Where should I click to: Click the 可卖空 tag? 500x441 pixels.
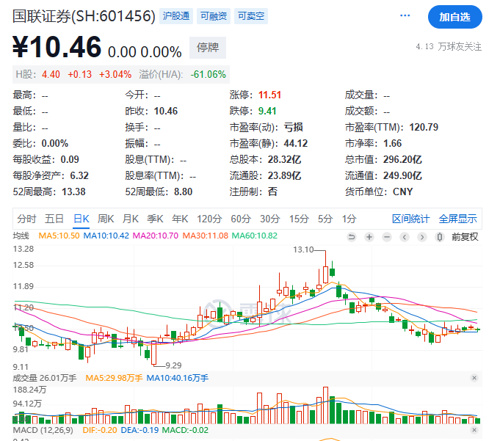pyautogui.click(x=251, y=16)
